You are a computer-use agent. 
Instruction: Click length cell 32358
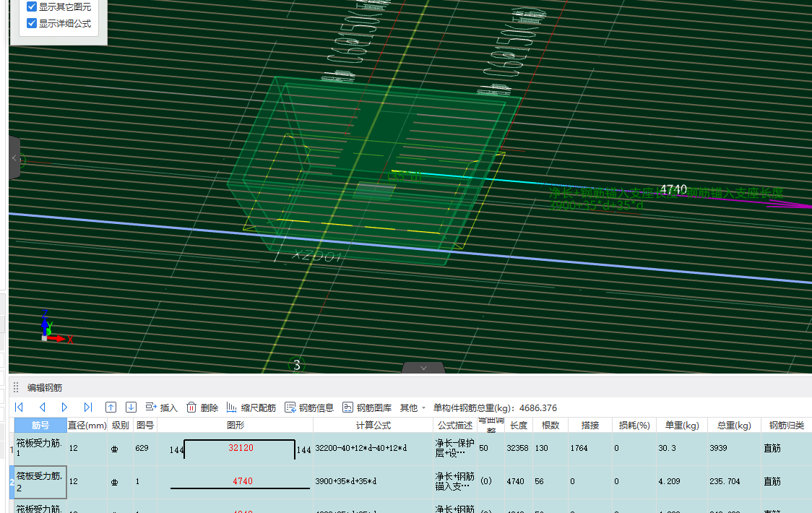[x=517, y=448]
